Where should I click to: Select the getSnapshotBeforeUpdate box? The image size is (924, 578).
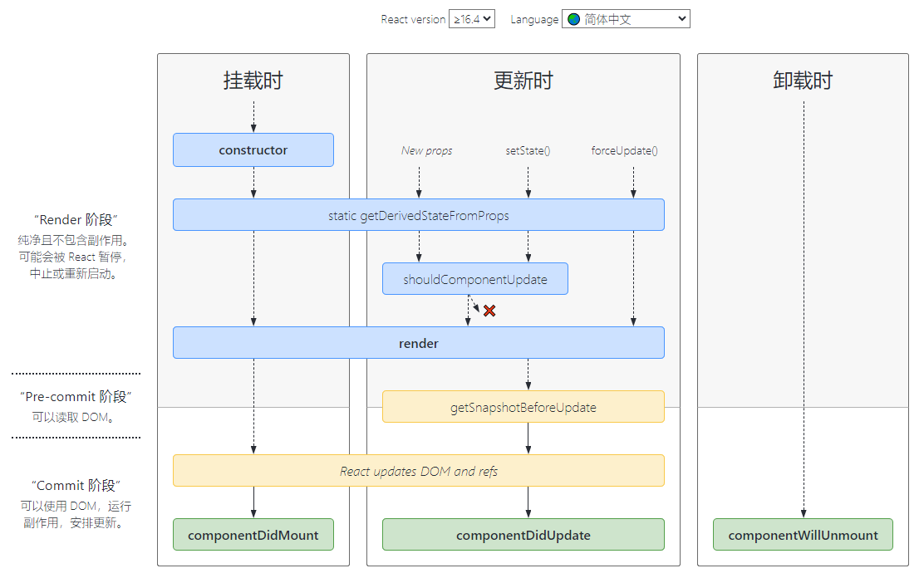[x=523, y=407]
